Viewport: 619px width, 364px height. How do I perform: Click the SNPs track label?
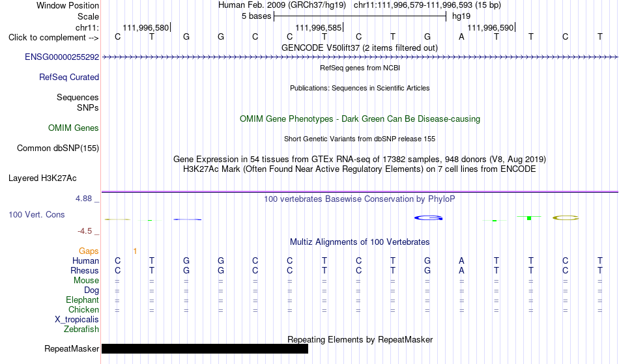88,107
